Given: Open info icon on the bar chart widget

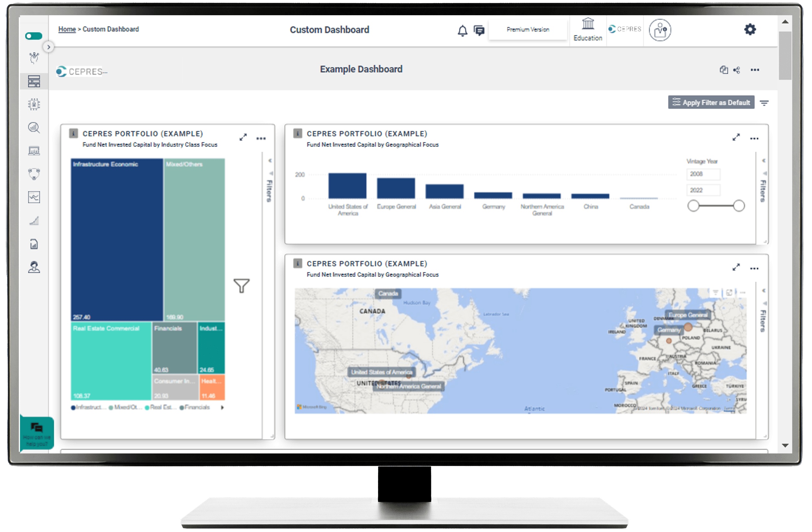Looking at the screenshot, I should pos(298,134).
